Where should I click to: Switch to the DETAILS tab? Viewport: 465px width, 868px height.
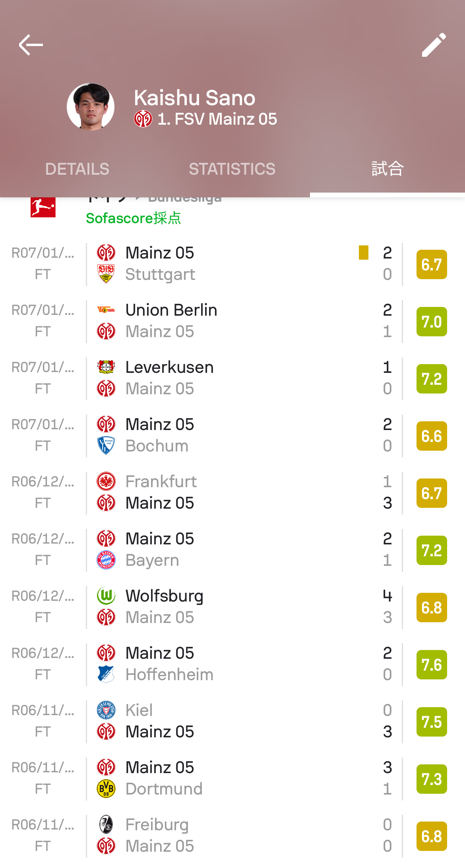[77, 169]
